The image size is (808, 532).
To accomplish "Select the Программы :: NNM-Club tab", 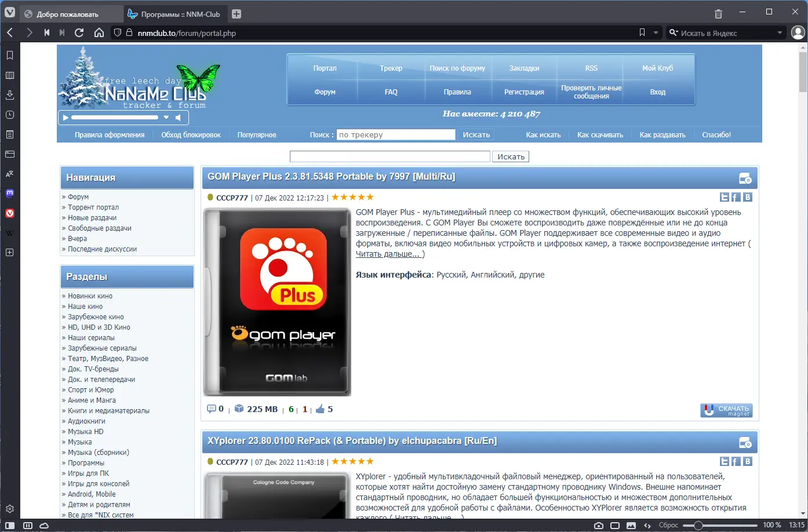I will (176, 14).
